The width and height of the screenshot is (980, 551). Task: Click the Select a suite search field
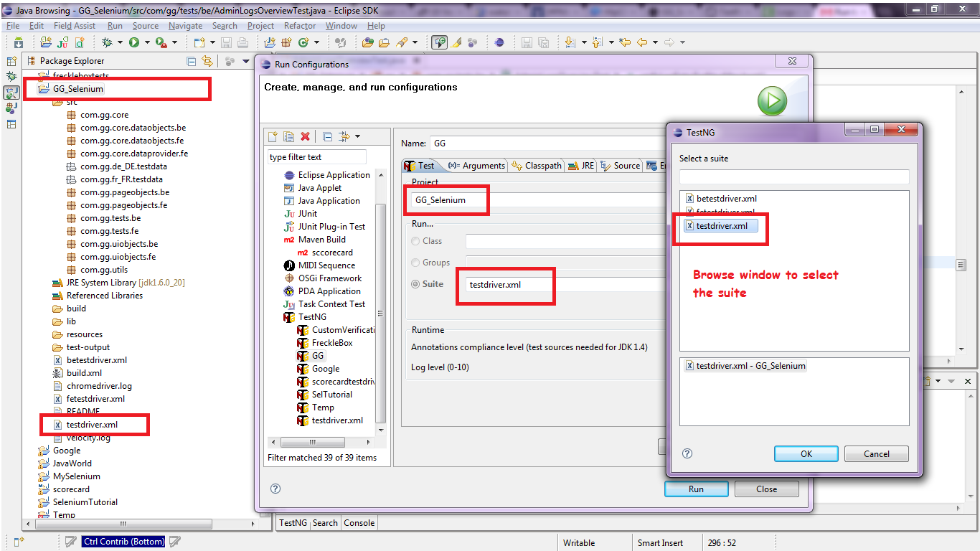pyautogui.click(x=794, y=176)
